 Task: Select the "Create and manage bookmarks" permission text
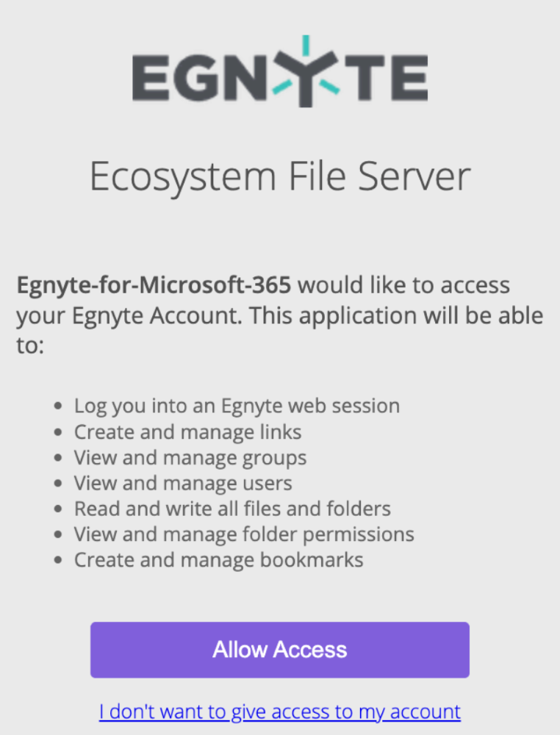point(218,560)
